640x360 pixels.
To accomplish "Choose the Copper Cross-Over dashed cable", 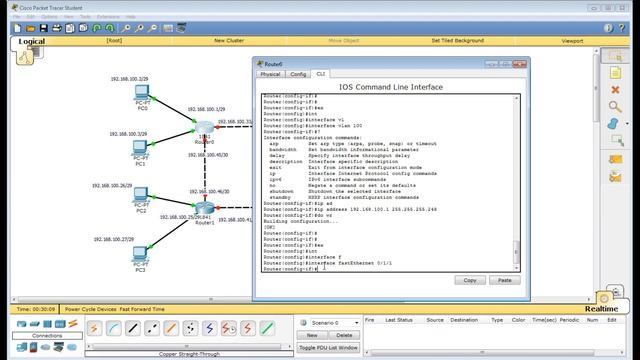I will coord(152,328).
